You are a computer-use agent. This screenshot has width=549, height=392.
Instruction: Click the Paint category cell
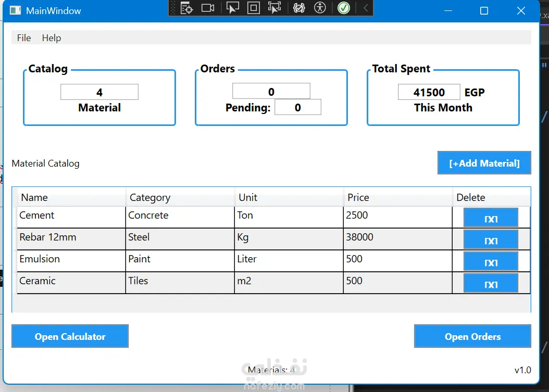[x=180, y=261]
